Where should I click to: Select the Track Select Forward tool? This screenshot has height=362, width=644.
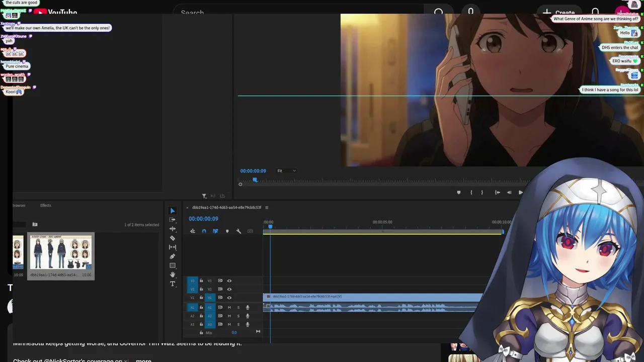[x=173, y=220]
